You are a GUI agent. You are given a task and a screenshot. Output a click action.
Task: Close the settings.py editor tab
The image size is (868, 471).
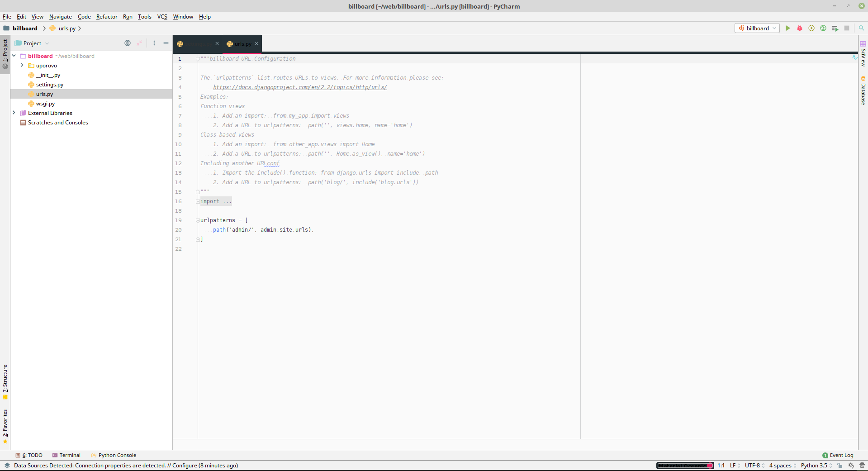point(217,43)
